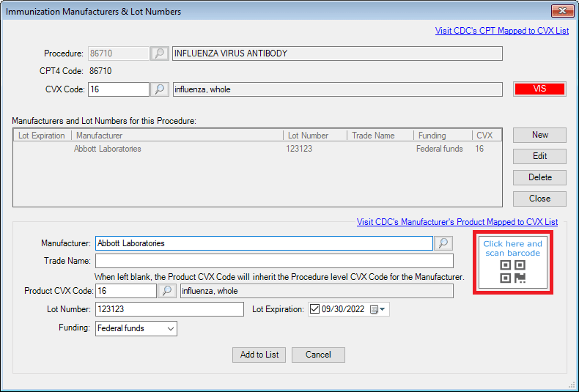Toggle the Lot Expiration date checkbox
Image resolution: width=579 pixels, height=392 pixels.
pos(314,309)
